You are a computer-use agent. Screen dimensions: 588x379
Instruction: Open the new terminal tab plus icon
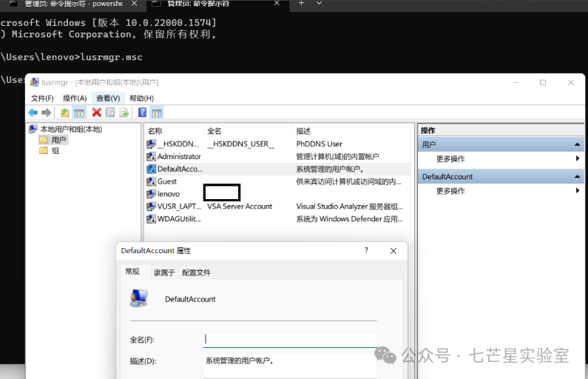(301, 3)
